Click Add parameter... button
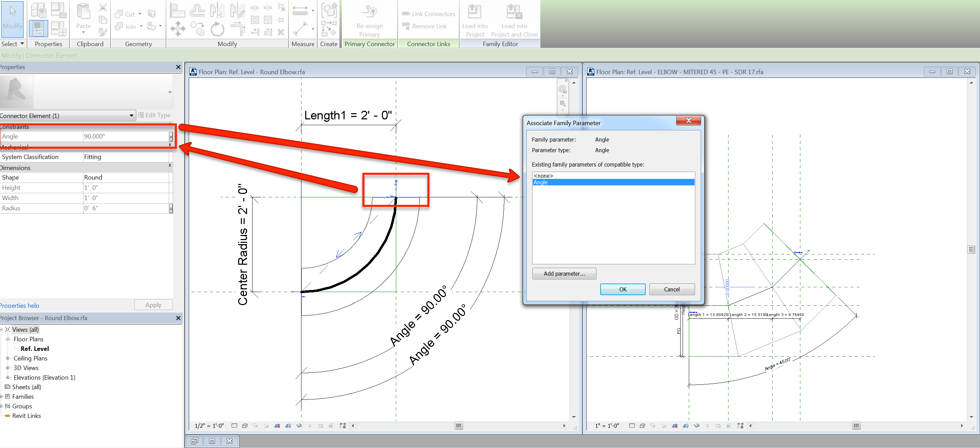The width and height of the screenshot is (980, 448). coord(564,274)
